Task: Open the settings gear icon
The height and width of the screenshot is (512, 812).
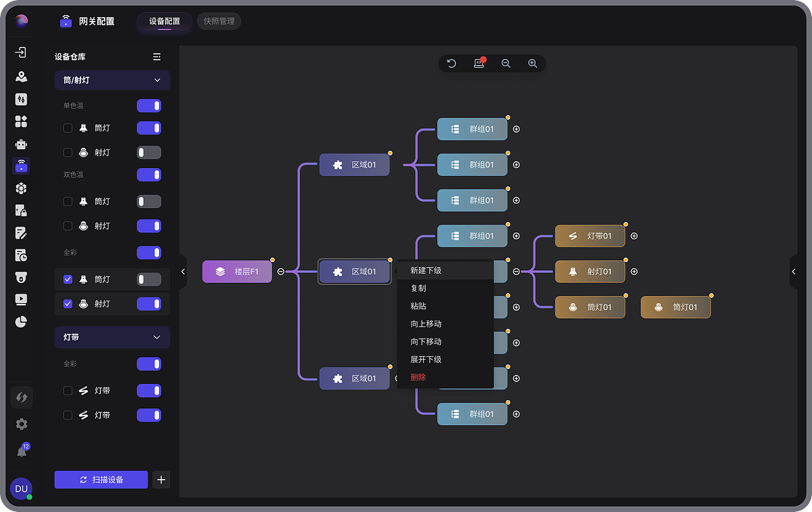Action: click(22, 424)
